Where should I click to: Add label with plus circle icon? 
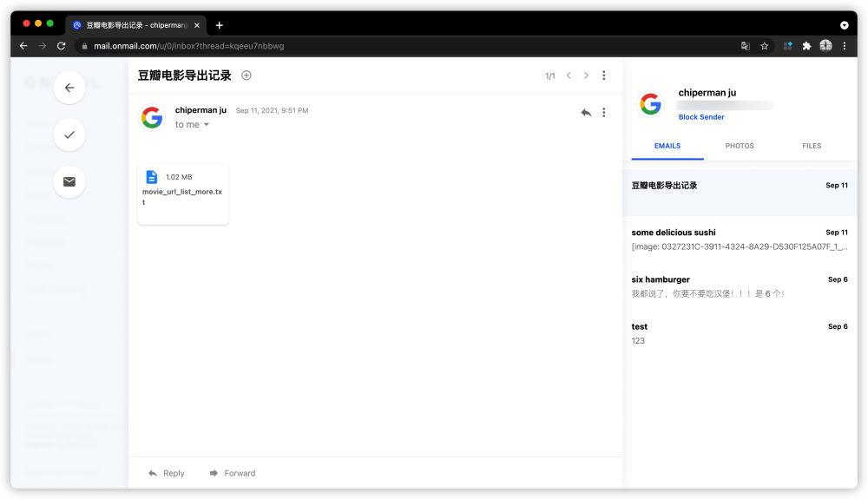click(247, 76)
